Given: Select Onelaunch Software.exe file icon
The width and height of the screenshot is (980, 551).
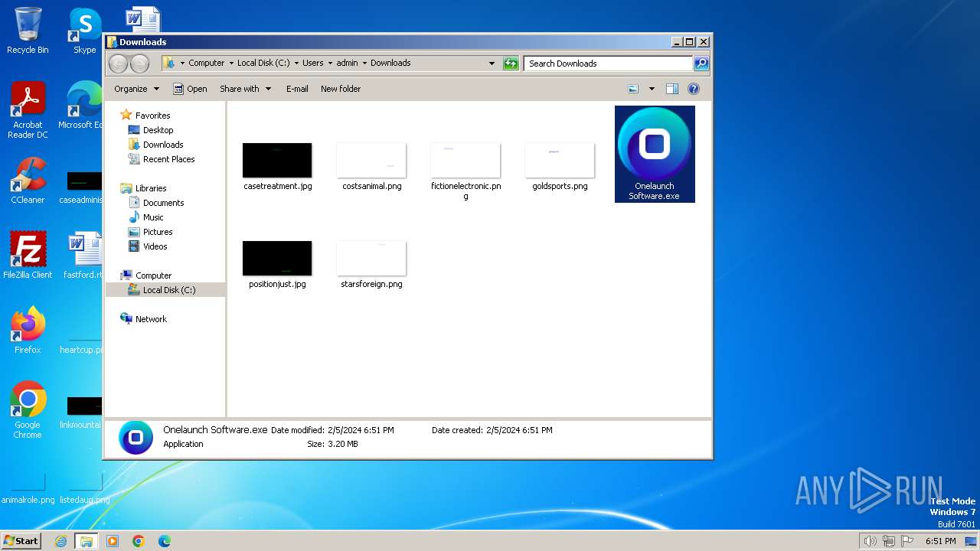Looking at the screenshot, I should [655, 154].
